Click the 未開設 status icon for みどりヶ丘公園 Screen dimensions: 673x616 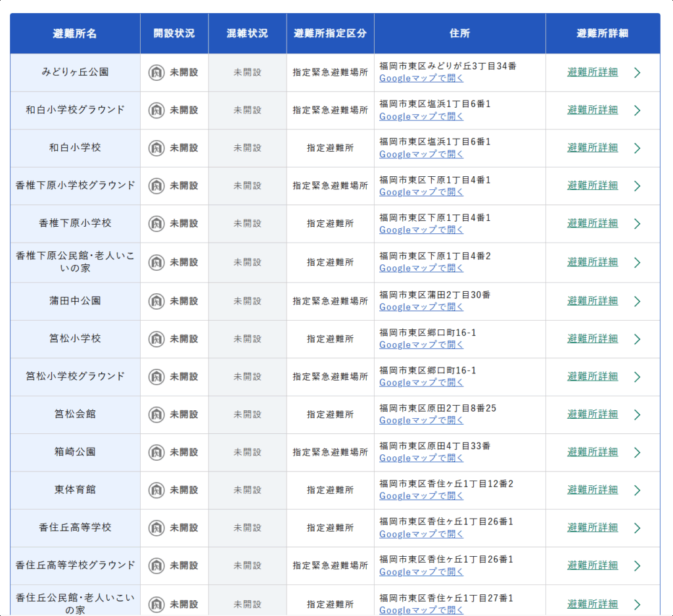pyautogui.click(x=156, y=72)
